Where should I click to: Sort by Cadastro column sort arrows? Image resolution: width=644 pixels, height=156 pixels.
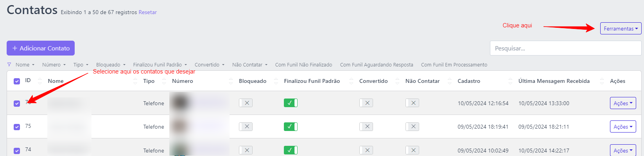click(x=510, y=81)
